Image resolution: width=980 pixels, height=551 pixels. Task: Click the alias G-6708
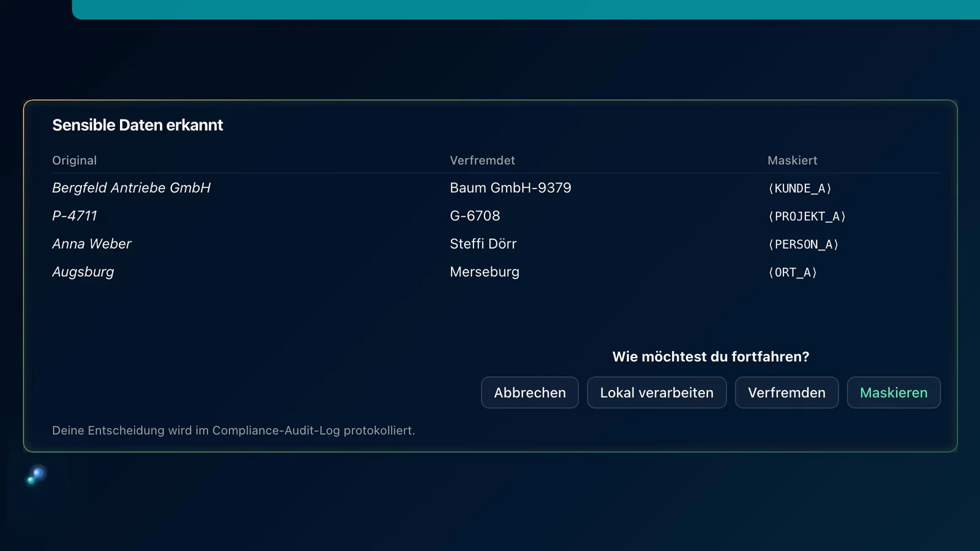pos(475,216)
